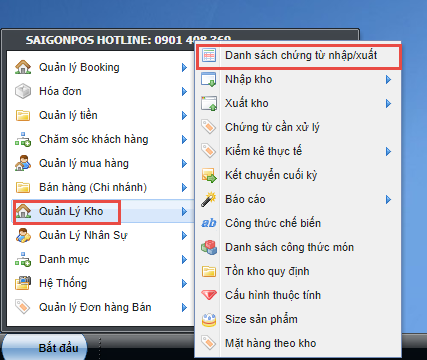This screenshot has height=360, width=427.
Task: Click the green arrow icon beside Kết chuyển cuối kỳ
Action: pyautogui.click(x=209, y=175)
